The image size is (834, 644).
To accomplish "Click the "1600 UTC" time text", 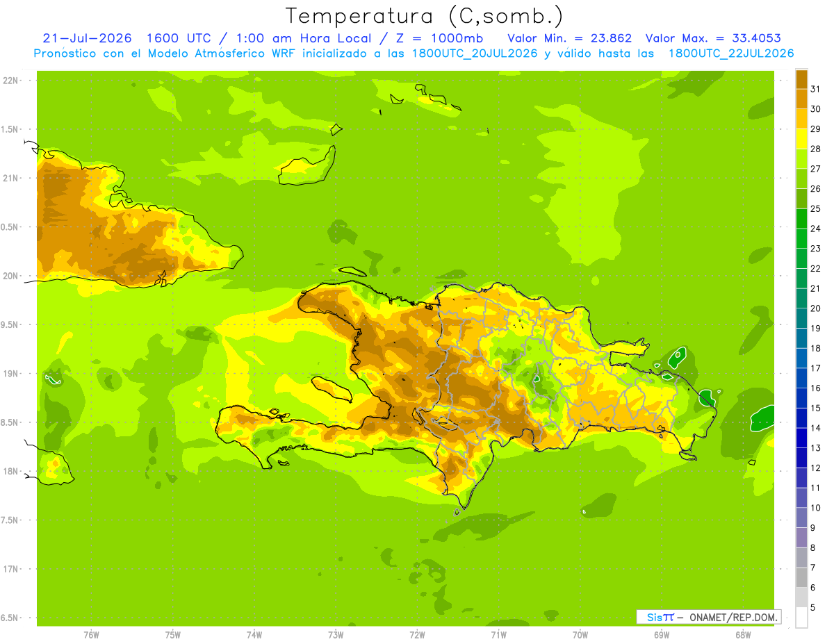I will pos(180,38).
